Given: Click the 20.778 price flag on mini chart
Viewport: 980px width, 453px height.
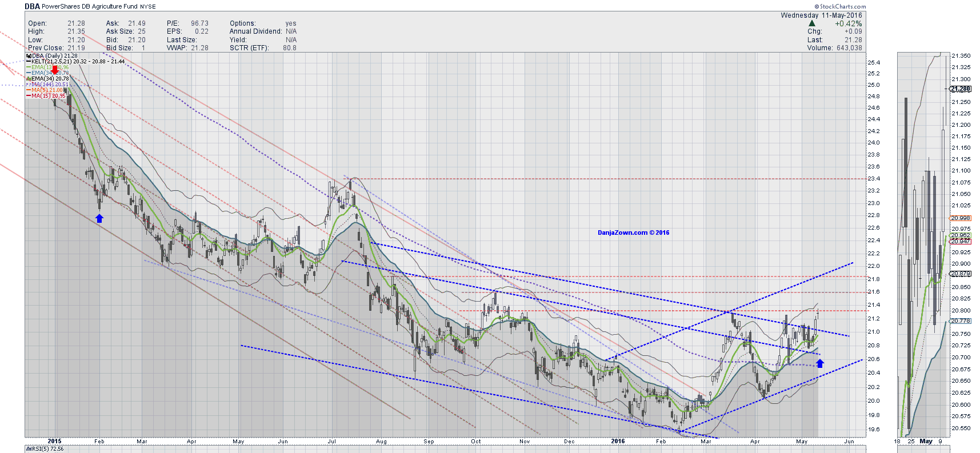Looking at the screenshot, I should pyautogui.click(x=960, y=321).
